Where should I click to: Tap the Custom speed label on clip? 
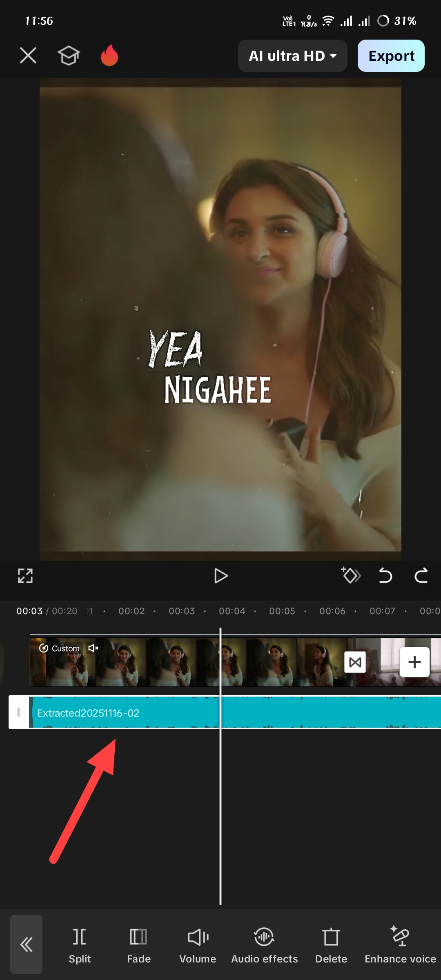click(60, 648)
